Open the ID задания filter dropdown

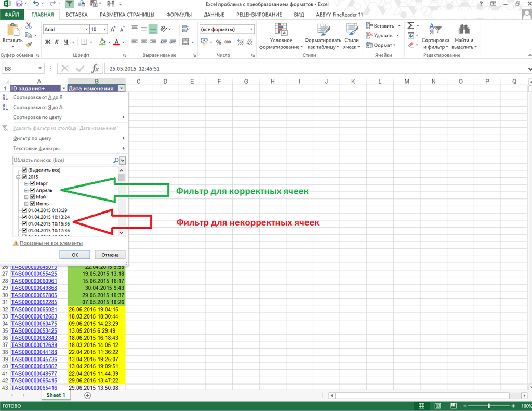pos(63,88)
